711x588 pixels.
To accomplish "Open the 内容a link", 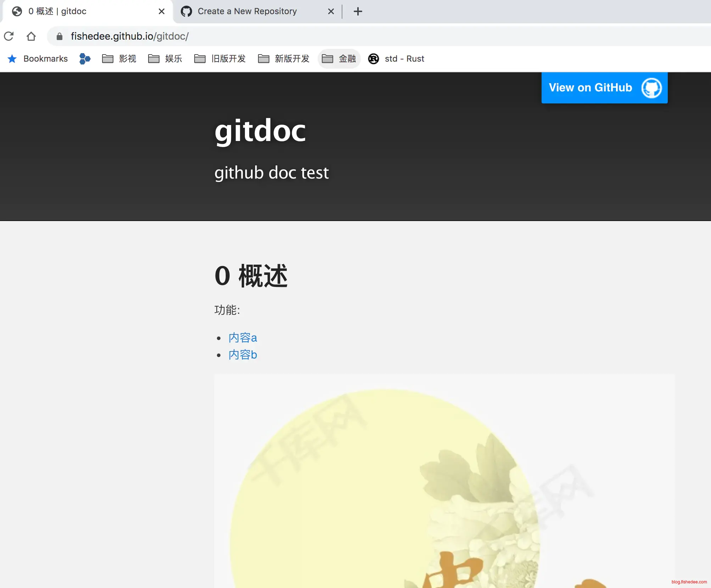I will [x=243, y=338].
